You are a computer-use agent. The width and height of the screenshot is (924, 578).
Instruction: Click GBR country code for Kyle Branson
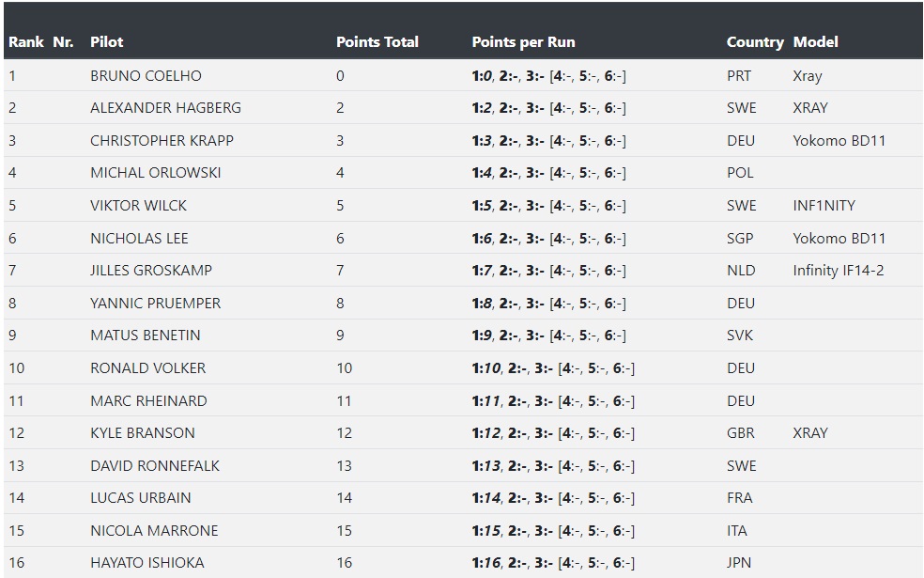(x=741, y=433)
